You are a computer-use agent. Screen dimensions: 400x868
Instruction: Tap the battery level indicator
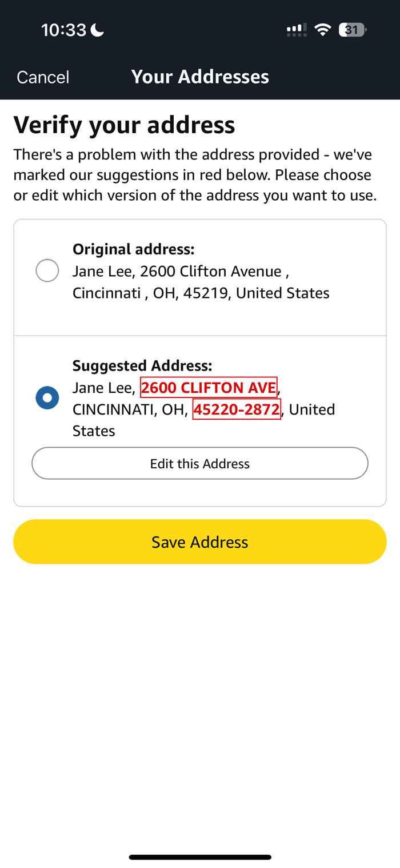352,30
